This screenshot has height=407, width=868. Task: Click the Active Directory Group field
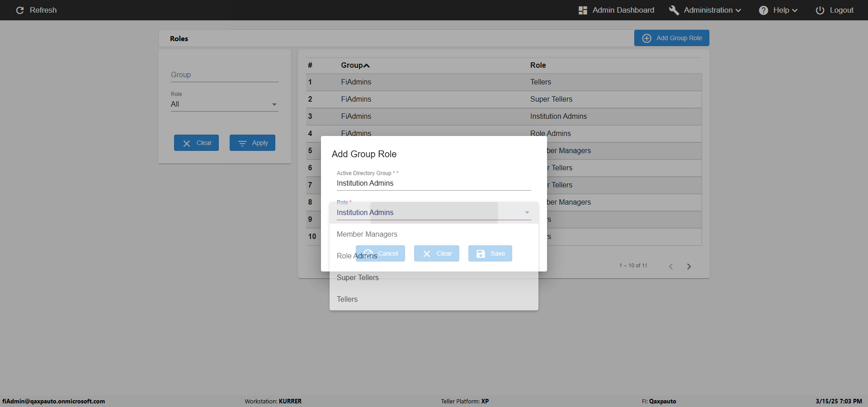434,183
